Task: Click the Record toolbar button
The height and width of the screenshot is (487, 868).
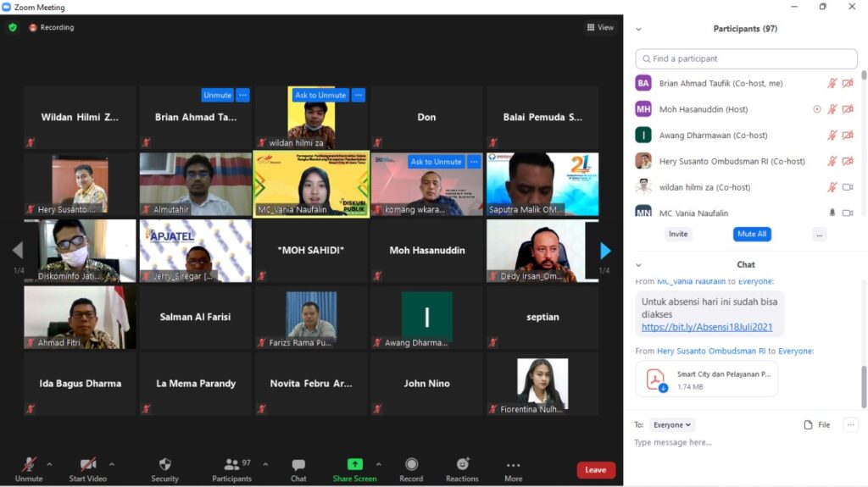Action: 411,470
